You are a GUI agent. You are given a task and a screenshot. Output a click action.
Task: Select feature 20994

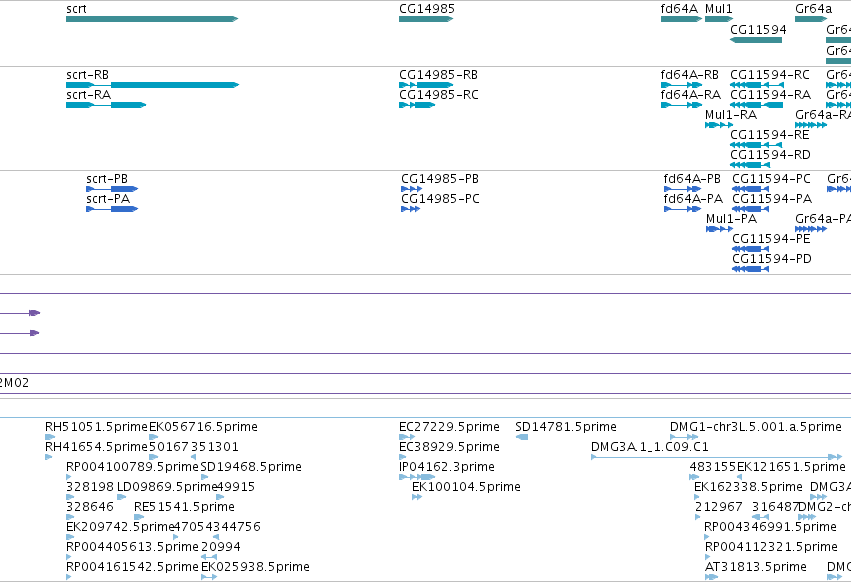(209, 558)
